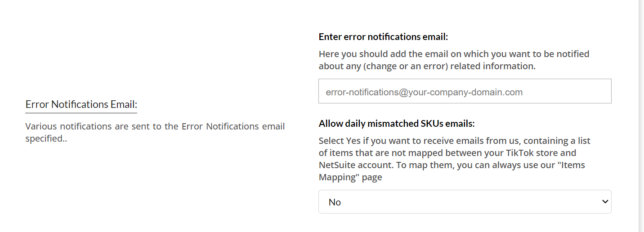Click the "Allow daily mismatched SKUs emails:" label

point(397,123)
